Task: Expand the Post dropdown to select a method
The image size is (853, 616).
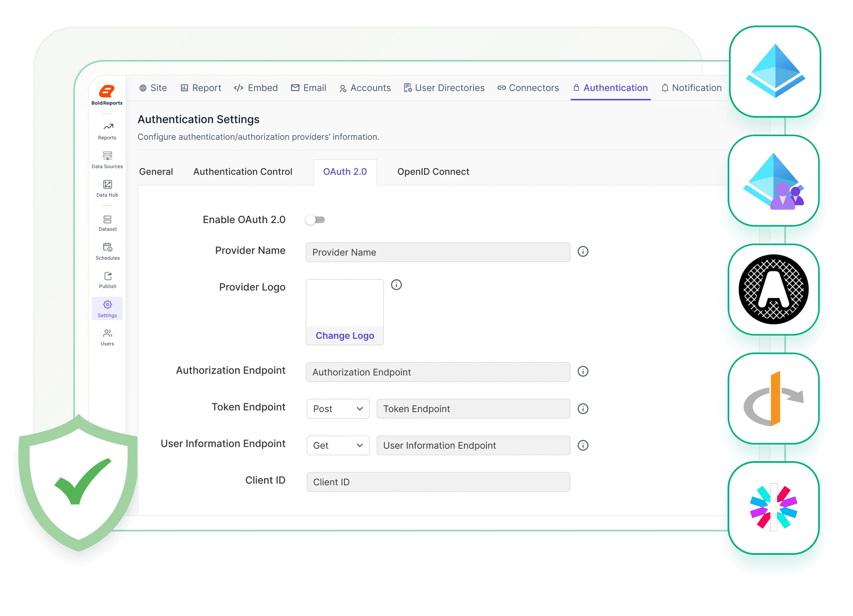Action: click(x=337, y=409)
